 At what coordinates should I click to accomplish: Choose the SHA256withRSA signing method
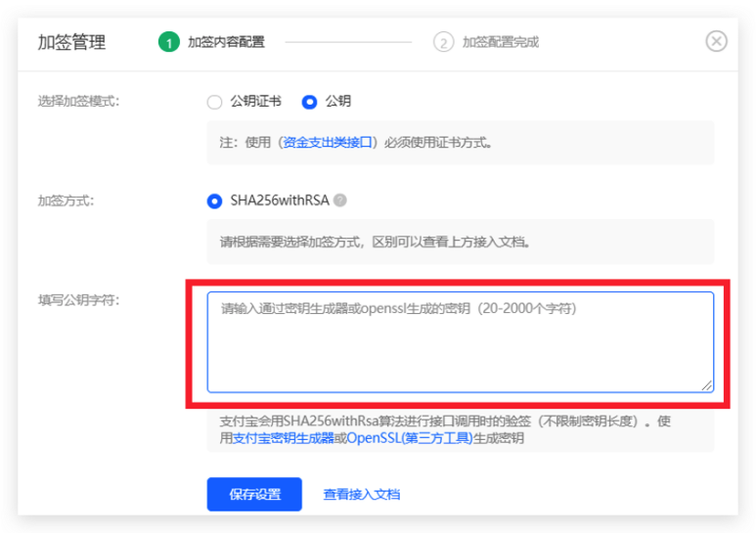click(x=215, y=200)
